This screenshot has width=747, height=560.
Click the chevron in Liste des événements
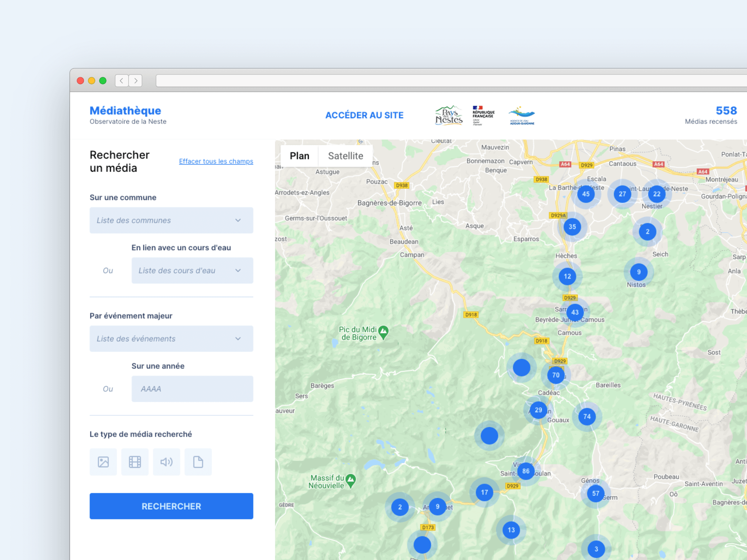[238, 339]
